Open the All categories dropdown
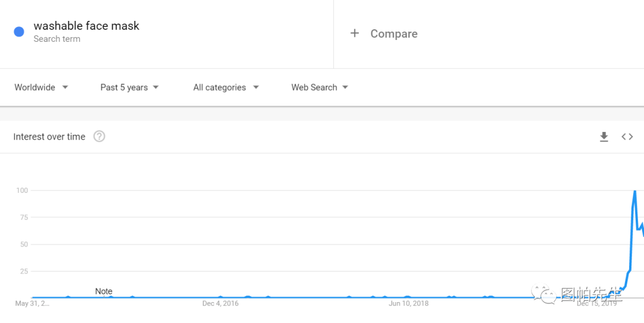This screenshot has height=323, width=644. tap(226, 87)
